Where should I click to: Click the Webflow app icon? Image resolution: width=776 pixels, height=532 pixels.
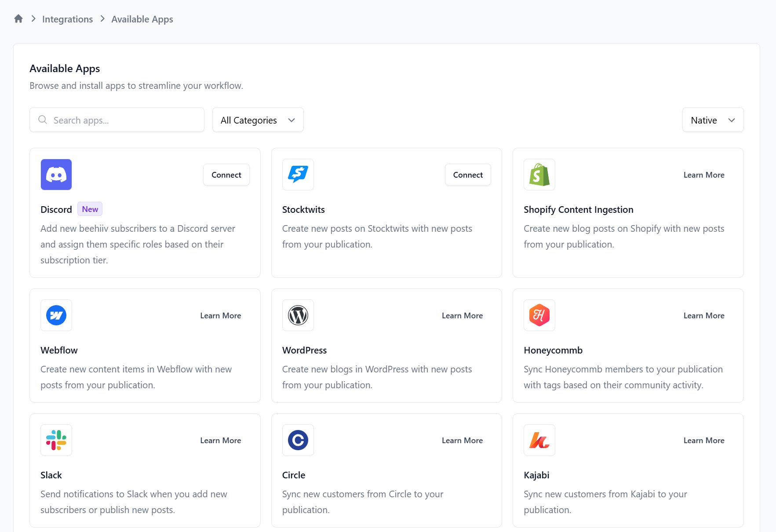(x=56, y=315)
